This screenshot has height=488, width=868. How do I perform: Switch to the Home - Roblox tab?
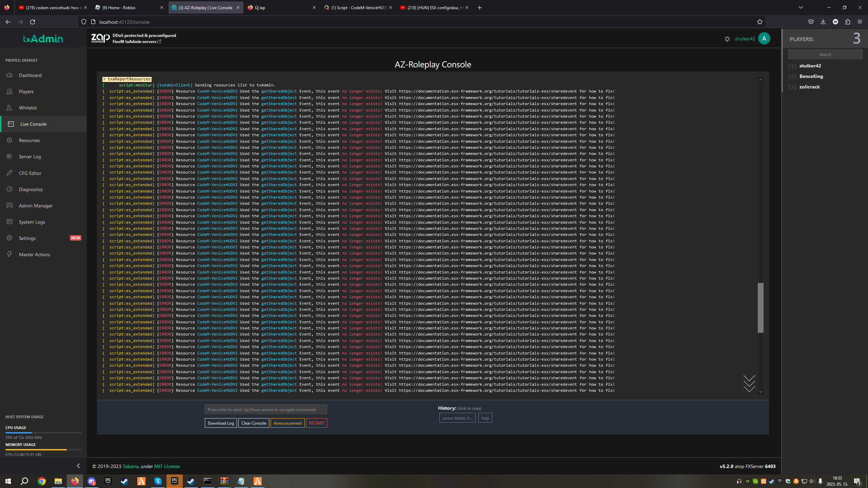coord(129,7)
